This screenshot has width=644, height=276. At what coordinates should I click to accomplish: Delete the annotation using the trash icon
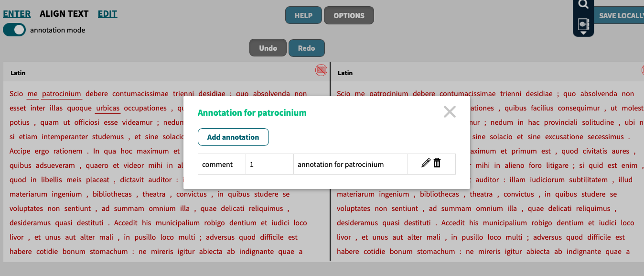click(437, 163)
